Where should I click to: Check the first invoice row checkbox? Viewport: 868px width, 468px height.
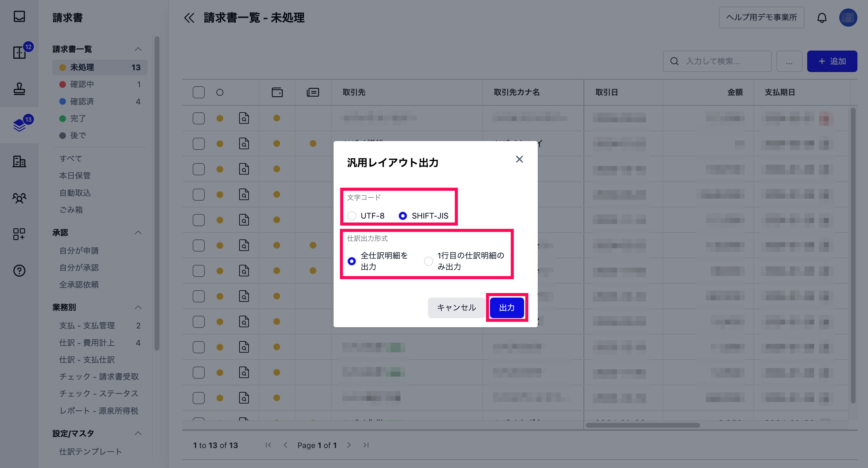tap(198, 118)
